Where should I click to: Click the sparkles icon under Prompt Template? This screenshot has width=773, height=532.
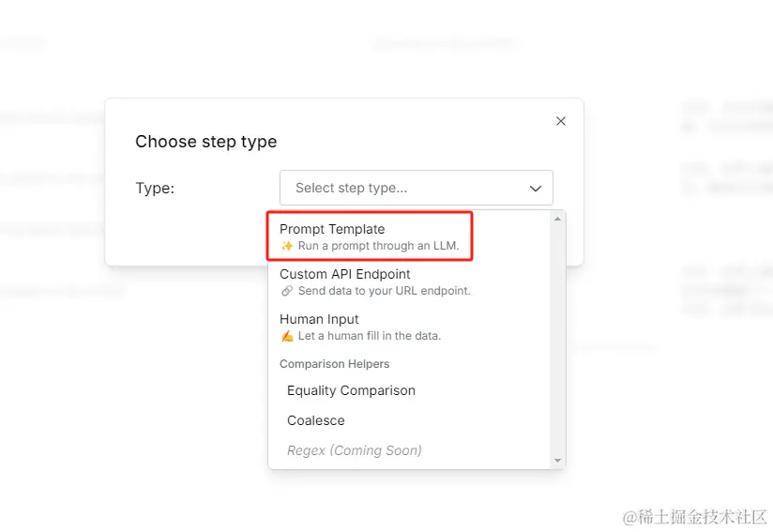click(287, 246)
